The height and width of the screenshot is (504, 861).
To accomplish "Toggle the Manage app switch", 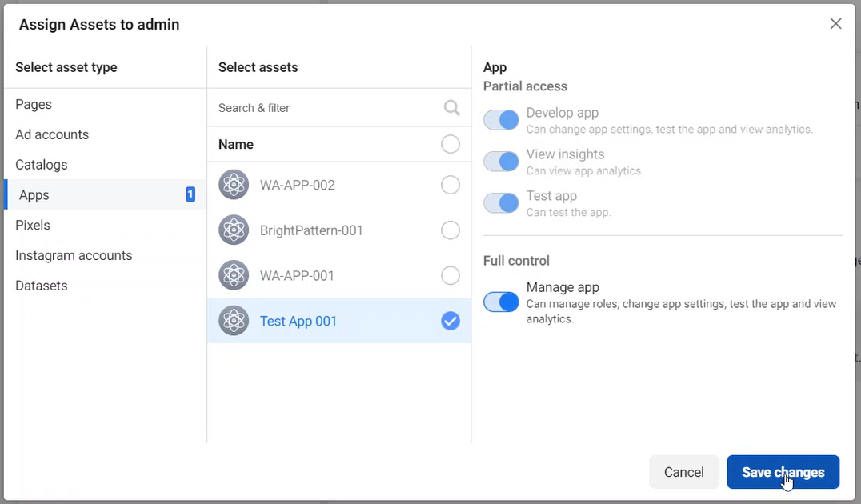I will click(501, 302).
